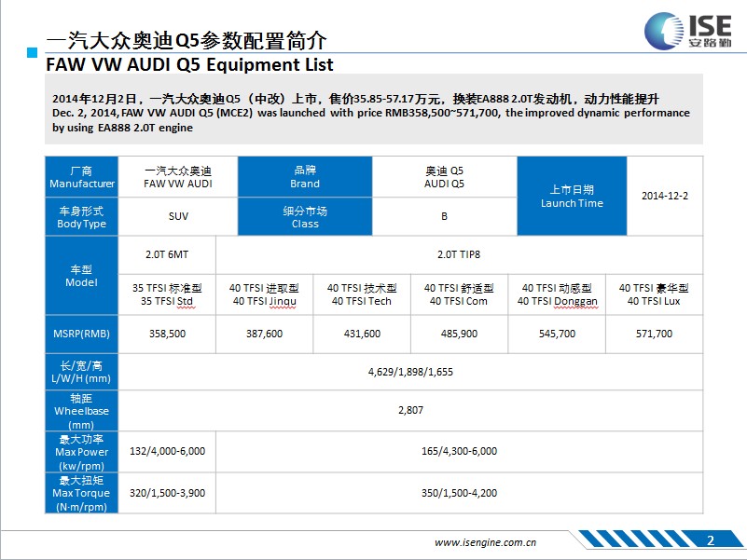747x560 pixels.
Task: Click the price 358,500
Action: click(167, 334)
